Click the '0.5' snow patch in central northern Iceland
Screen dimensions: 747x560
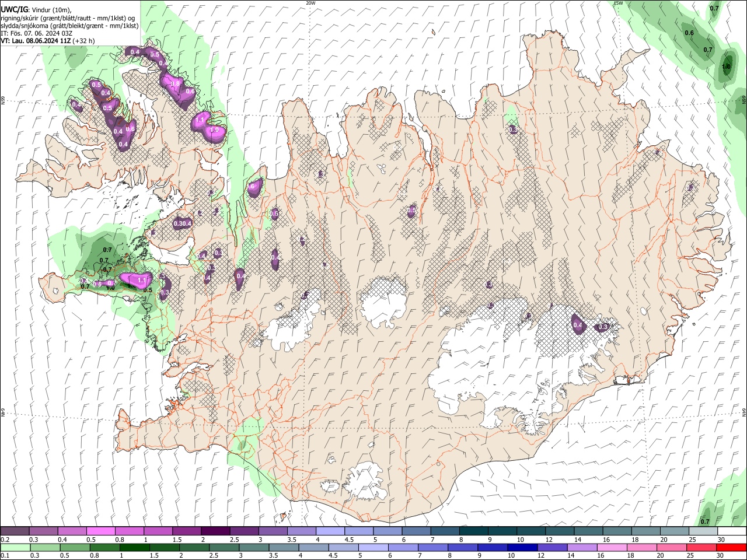[x=411, y=210]
